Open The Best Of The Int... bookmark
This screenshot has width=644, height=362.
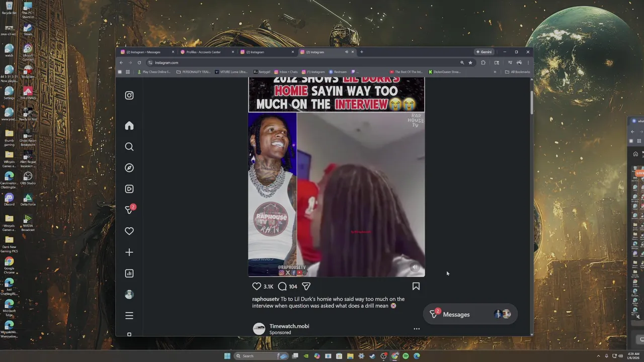(406, 72)
